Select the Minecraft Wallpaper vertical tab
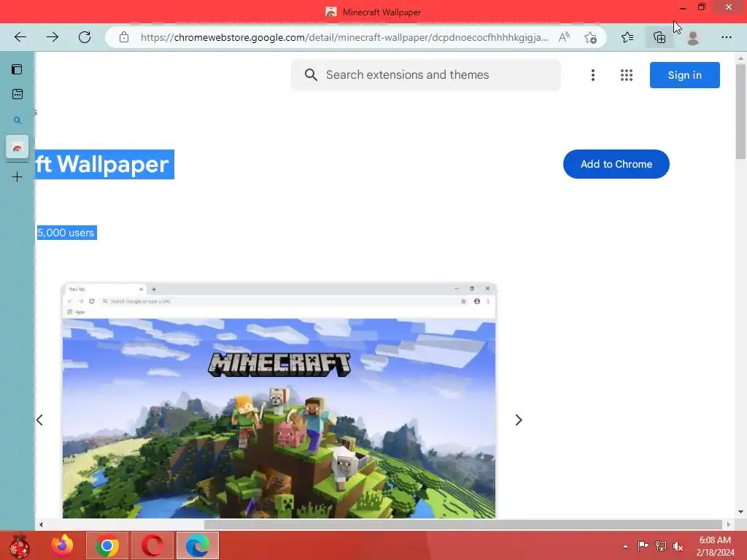Viewport: 747px width, 560px height. pyautogui.click(x=18, y=147)
